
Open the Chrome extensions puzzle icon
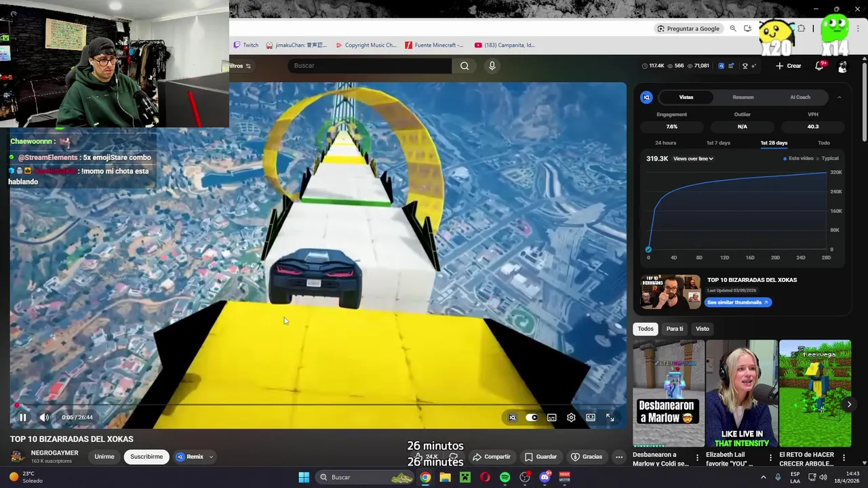coord(801,28)
